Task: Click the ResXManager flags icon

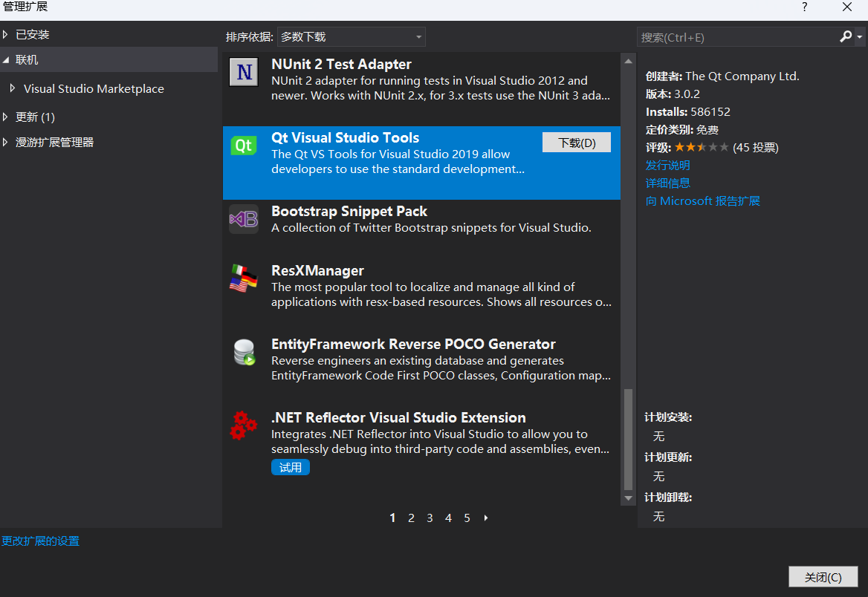Action: (x=244, y=278)
